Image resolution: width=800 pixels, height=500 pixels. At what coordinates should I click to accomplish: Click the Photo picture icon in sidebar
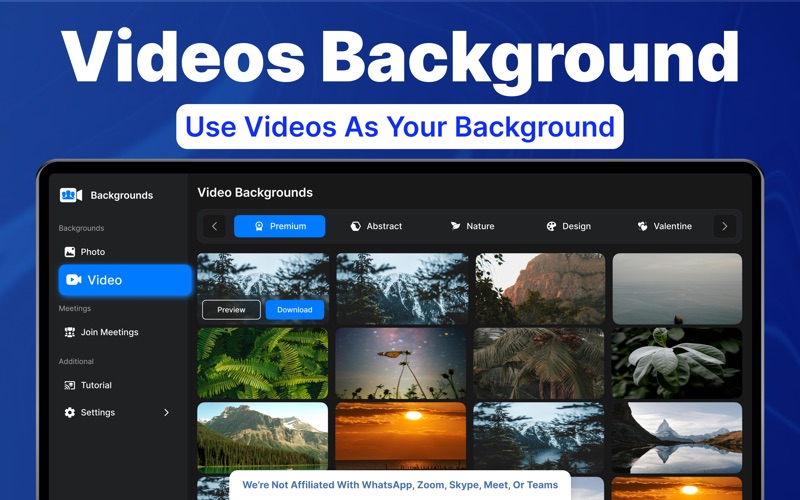(70, 252)
